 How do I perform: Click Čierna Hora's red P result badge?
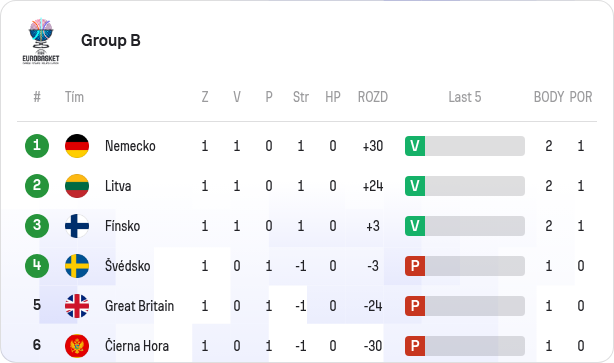pos(415,346)
